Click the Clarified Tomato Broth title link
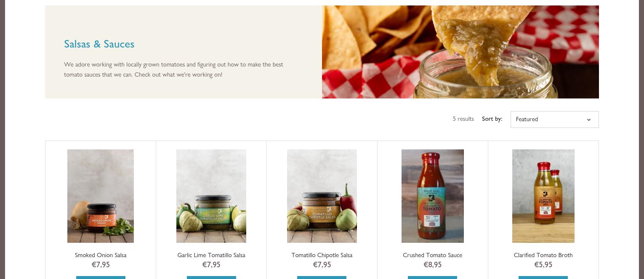Image resolution: width=644 pixels, height=279 pixels. [x=543, y=255]
